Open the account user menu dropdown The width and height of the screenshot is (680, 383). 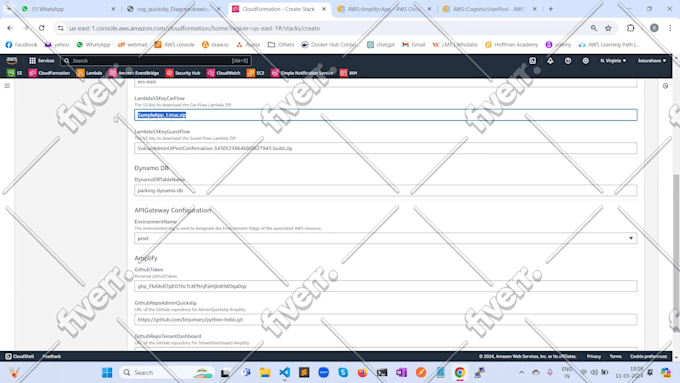pyautogui.click(x=652, y=61)
